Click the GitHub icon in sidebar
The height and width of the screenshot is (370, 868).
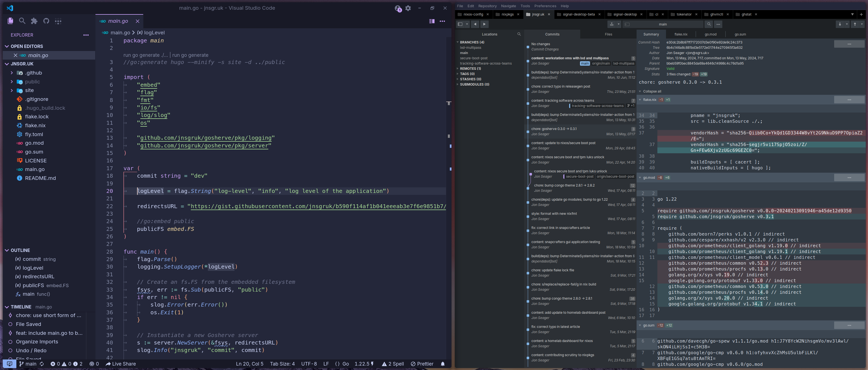pos(46,21)
